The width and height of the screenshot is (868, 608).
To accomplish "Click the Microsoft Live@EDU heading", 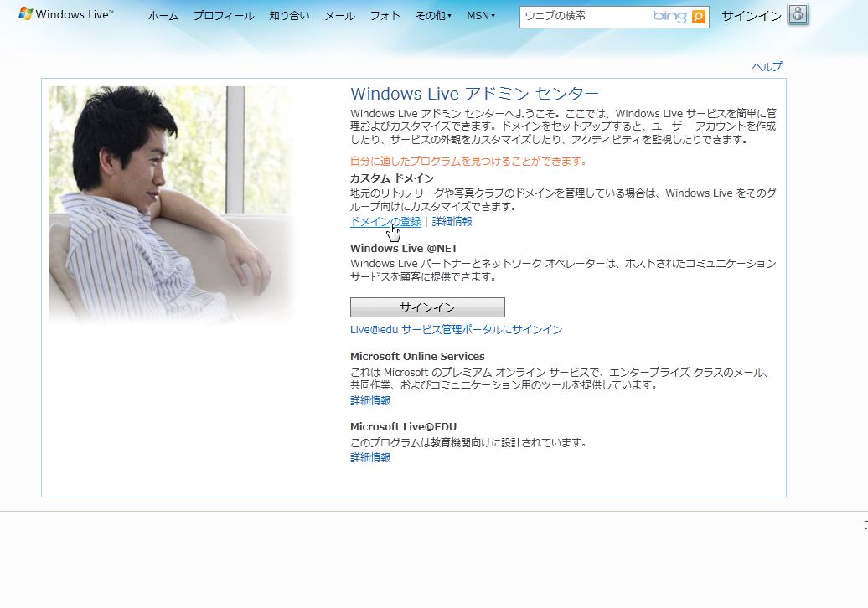I will pos(404,426).
